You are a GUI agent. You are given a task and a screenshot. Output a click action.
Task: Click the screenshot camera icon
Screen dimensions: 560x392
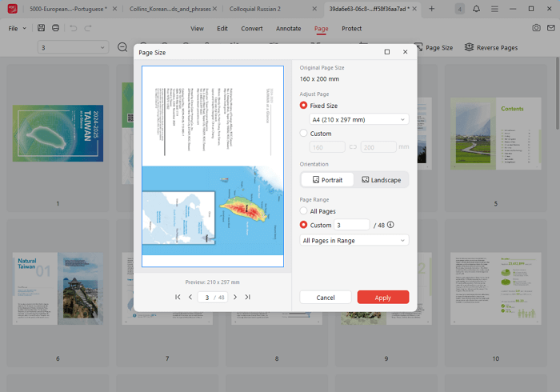click(x=536, y=28)
